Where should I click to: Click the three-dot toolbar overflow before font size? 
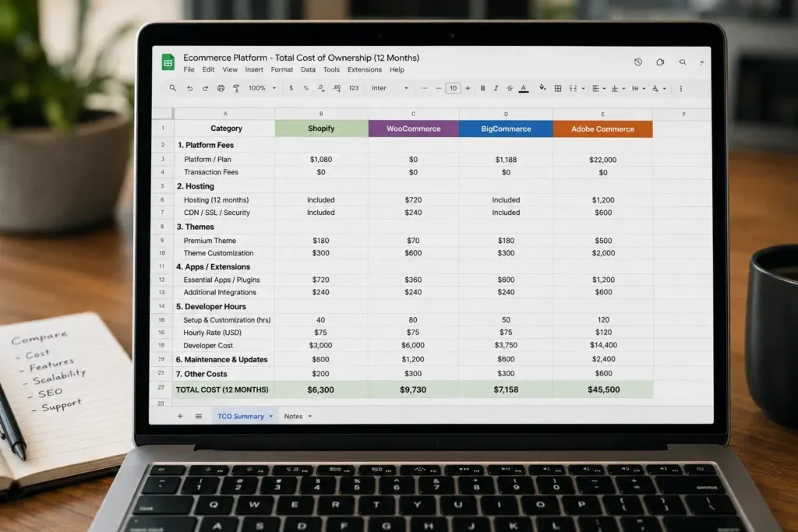[424, 88]
